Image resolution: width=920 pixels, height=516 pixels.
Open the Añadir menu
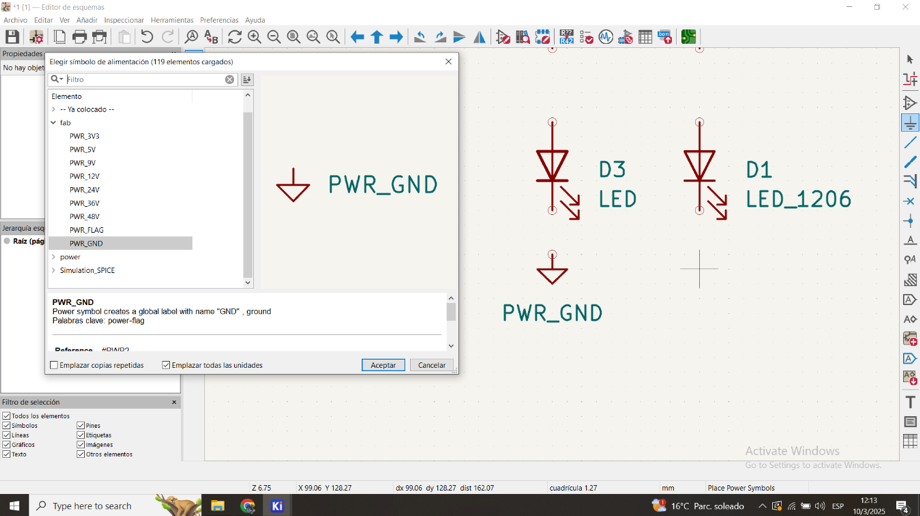[87, 20]
